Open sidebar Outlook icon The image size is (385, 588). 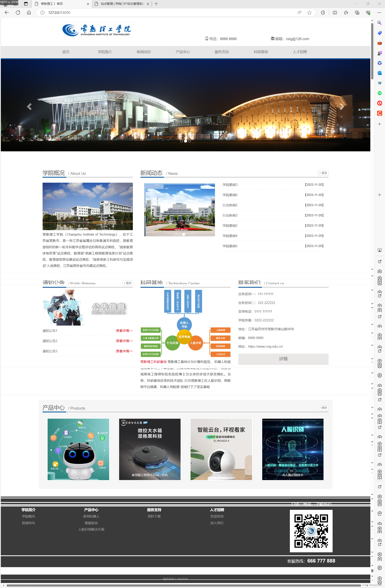pyautogui.click(x=380, y=73)
